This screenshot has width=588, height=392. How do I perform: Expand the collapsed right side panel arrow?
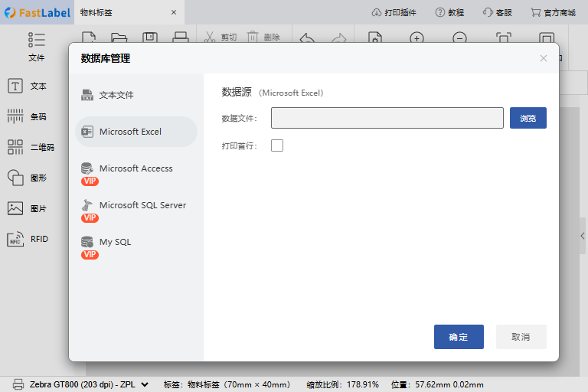pyautogui.click(x=583, y=236)
